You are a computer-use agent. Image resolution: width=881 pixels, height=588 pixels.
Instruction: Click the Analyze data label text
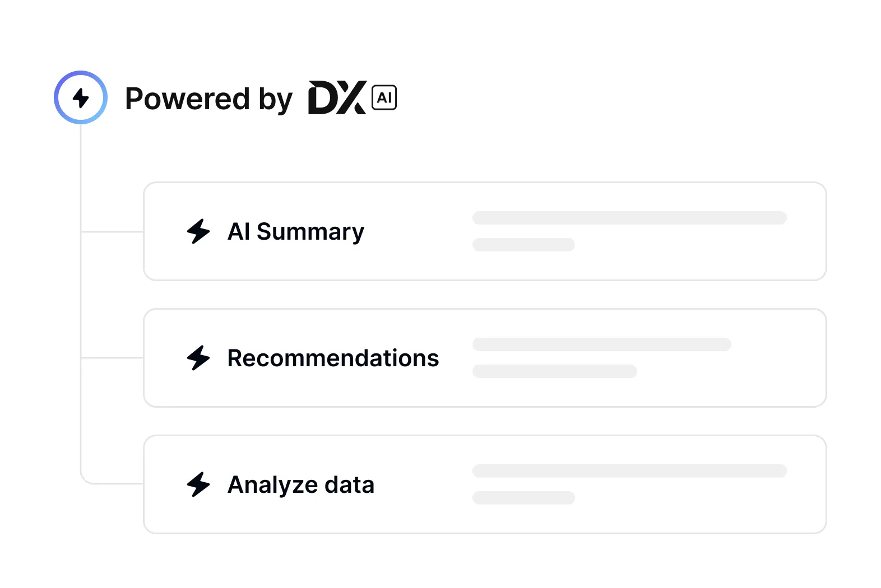301,485
